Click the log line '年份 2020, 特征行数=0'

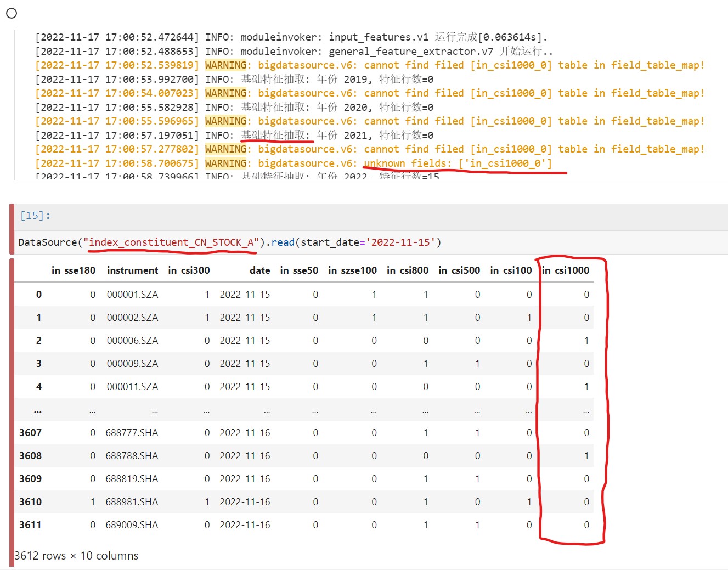(234, 107)
